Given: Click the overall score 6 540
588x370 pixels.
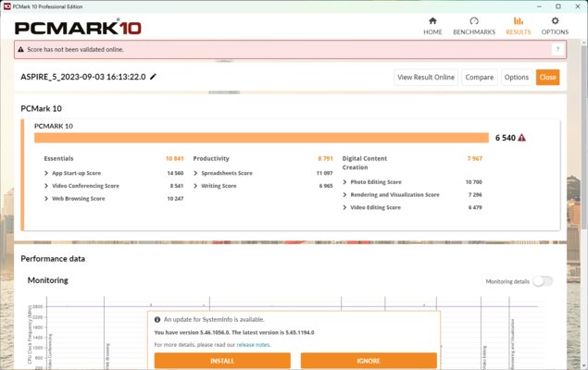Looking at the screenshot, I should (x=506, y=138).
